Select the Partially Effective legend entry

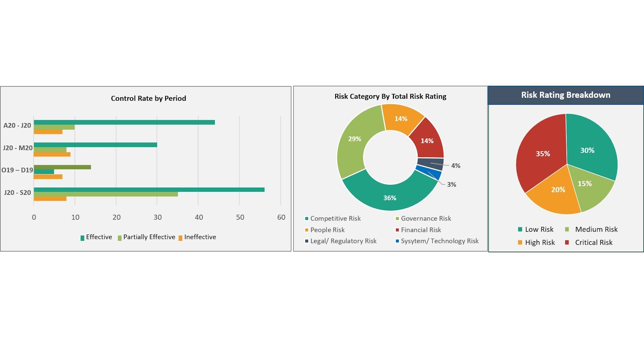(x=146, y=237)
